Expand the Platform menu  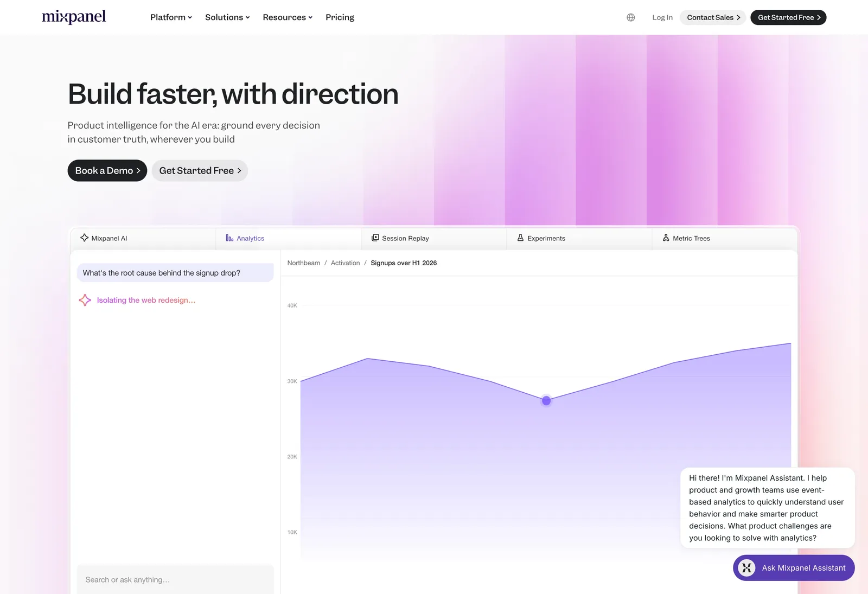click(x=171, y=17)
